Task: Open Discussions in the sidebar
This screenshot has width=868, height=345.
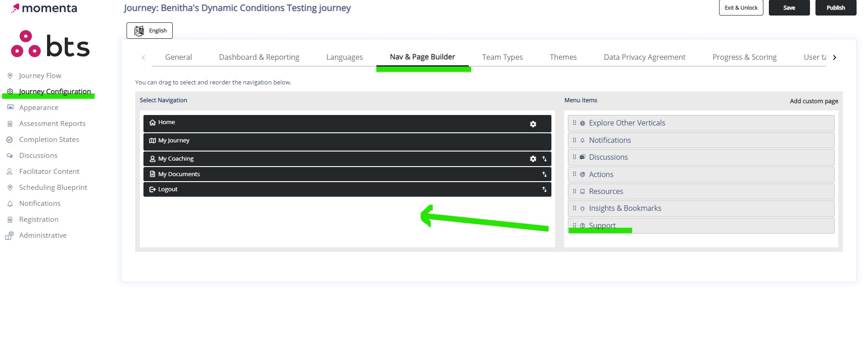Action: pos(38,156)
